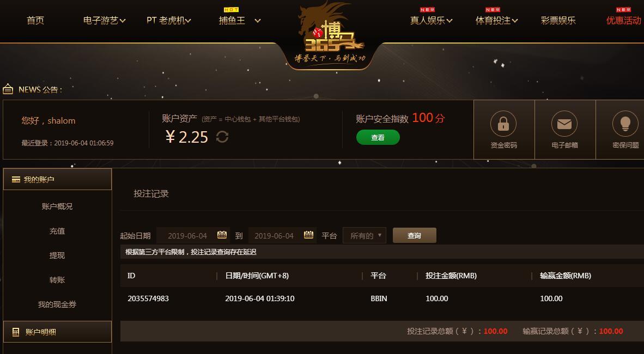Open the end date calendar icon

(x=308, y=235)
